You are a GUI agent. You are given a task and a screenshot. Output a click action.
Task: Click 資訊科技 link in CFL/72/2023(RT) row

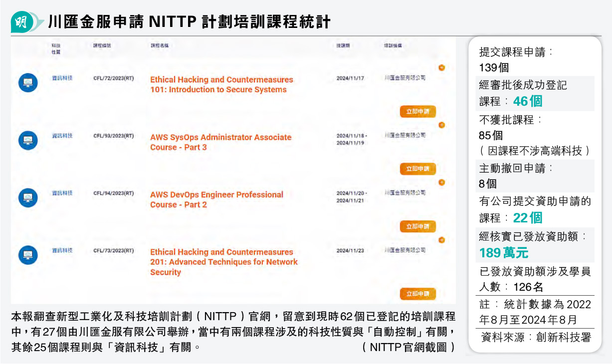click(x=62, y=78)
